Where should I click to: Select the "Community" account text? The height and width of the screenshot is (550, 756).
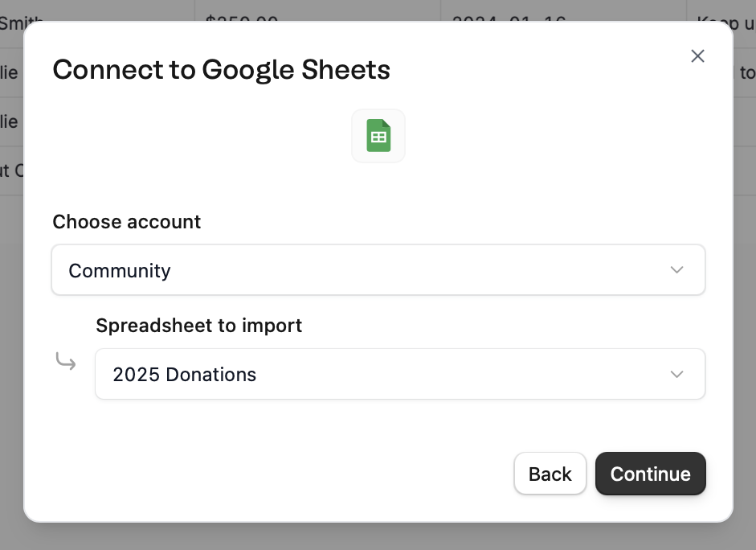[120, 271]
